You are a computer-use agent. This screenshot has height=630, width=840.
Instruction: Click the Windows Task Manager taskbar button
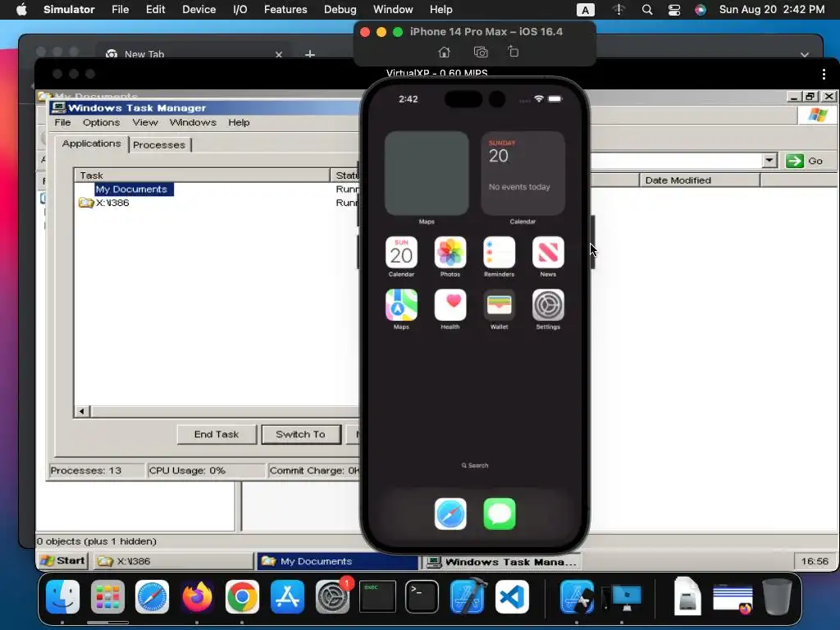501,561
